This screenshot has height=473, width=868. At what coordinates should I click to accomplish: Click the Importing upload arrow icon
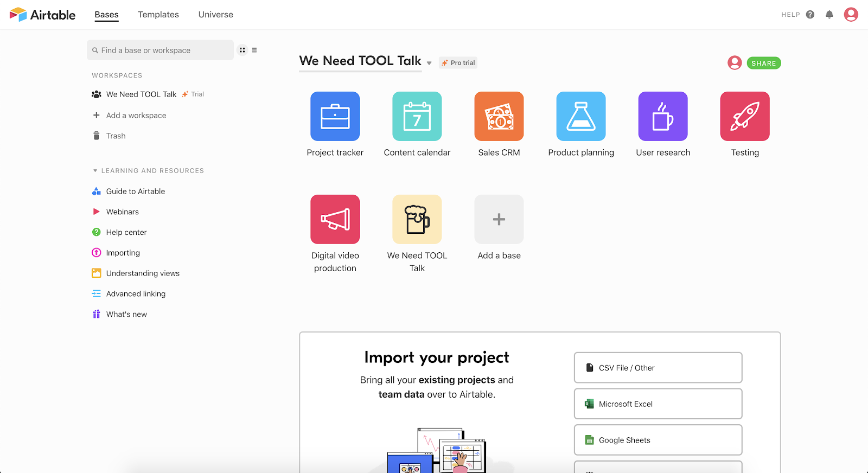click(96, 252)
